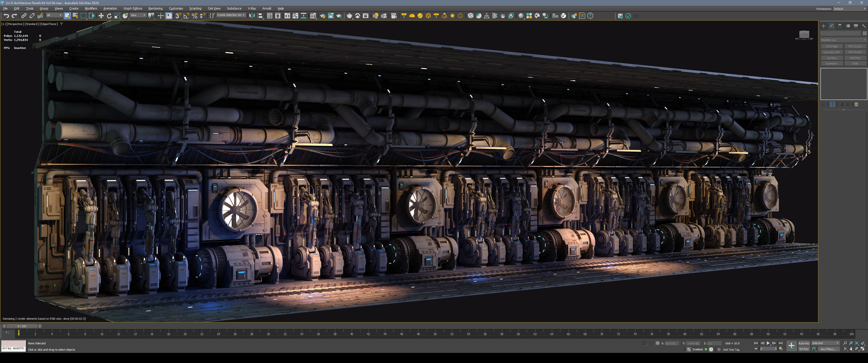Viewport: 868px width, 363px height.
Task: Click the Zoom Extents All icon
Action: 863,343
